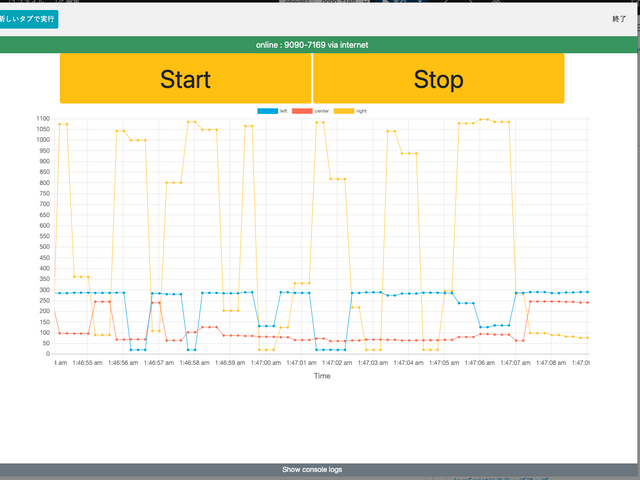Click the 終了 link
Image resolution: width=640 pixels, height=480 pixels.
click(620, 19)
